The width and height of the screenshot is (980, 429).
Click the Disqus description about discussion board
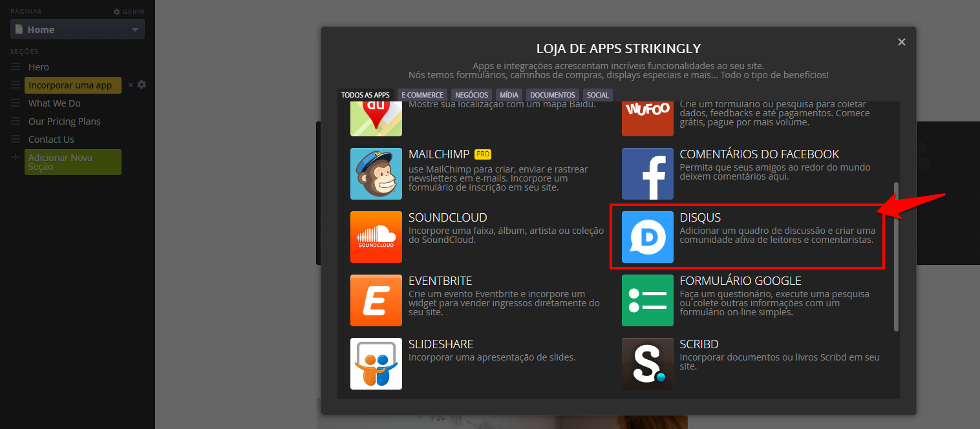point(778,235)
